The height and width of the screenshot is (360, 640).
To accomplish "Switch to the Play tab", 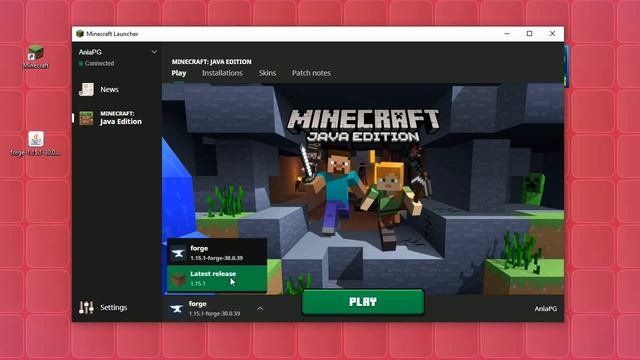I will [179, 73].
